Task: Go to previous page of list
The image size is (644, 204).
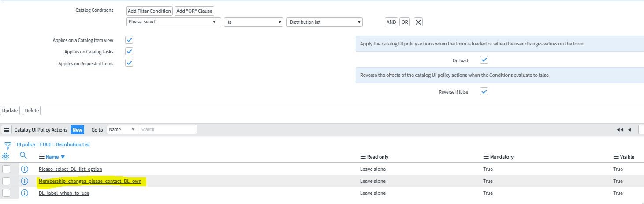Action: [629, 129]
